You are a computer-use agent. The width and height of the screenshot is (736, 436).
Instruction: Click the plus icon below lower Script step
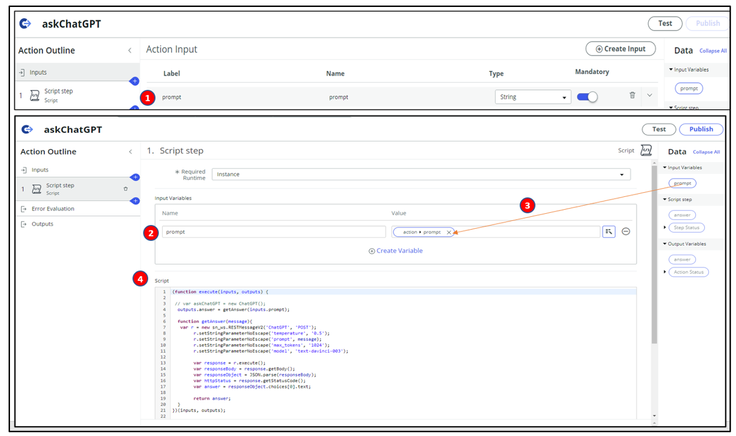(x=135, y=201)
